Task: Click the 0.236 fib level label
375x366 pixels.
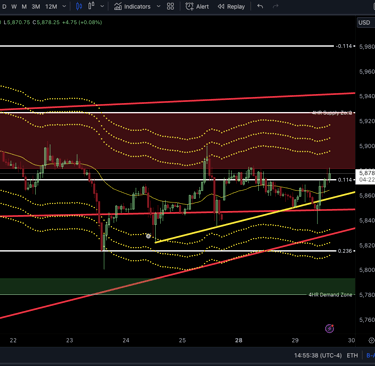Action: point(345,251)
